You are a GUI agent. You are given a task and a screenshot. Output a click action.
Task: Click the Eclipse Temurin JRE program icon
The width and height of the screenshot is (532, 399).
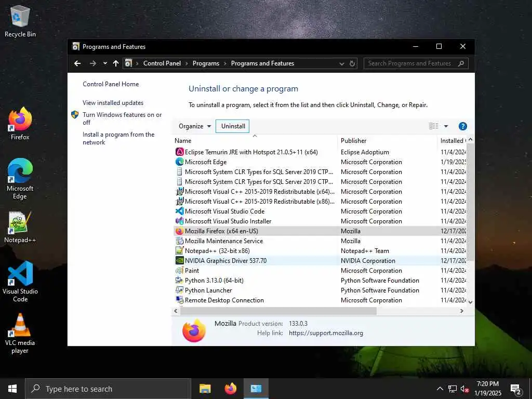pyautogui.click(x=179, y=152)
